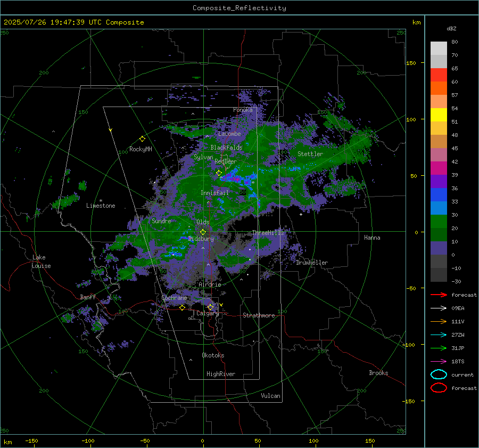Click the Olds town label

coord(203,222)
